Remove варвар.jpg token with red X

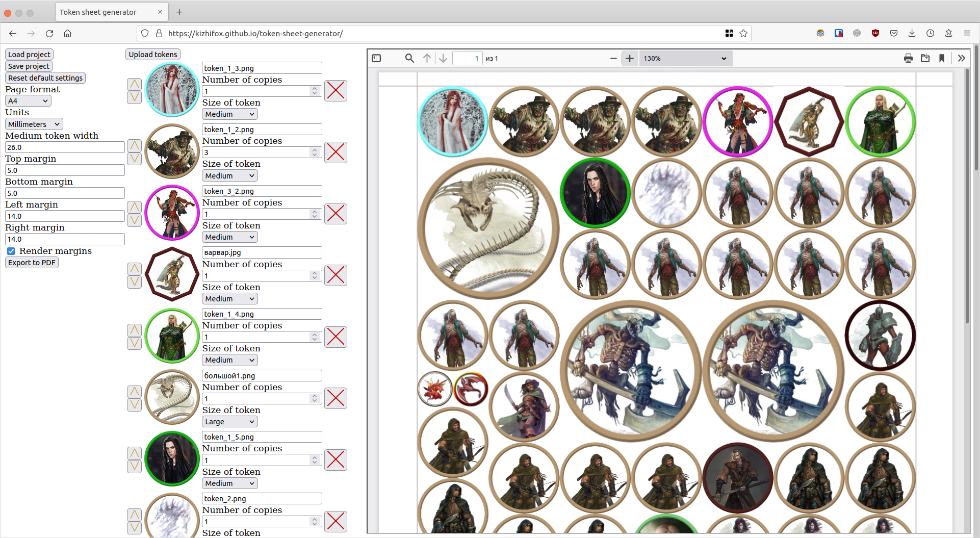tap(336, 275)
